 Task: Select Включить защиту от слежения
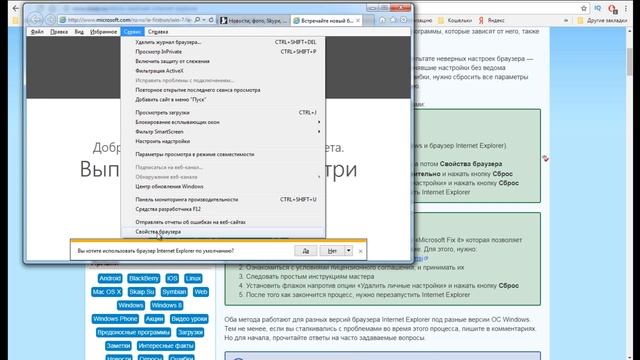223,61
